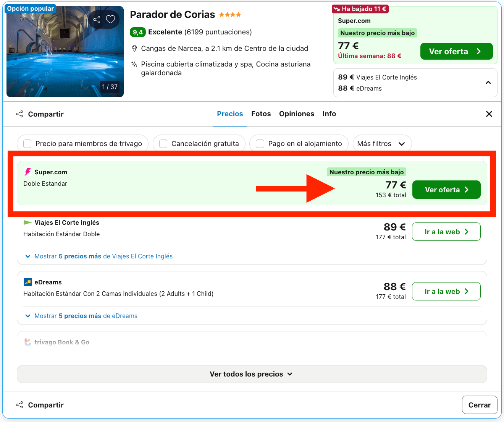Switch to the Precios tab
Screen dimensions: 504x422
point(230,114)
